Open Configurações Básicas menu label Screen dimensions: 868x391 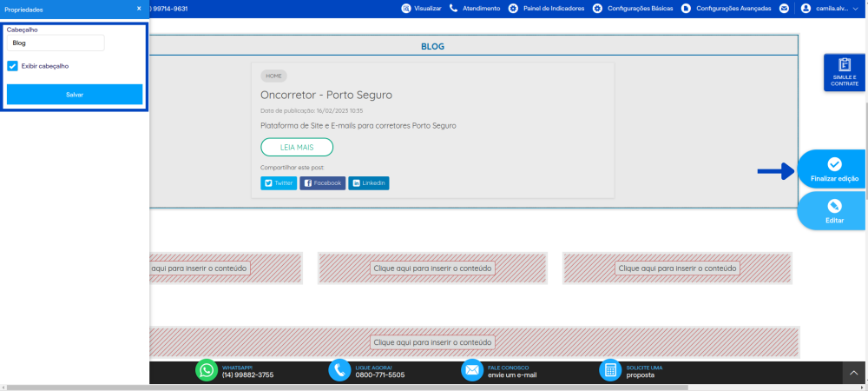(x=641, y=9)
